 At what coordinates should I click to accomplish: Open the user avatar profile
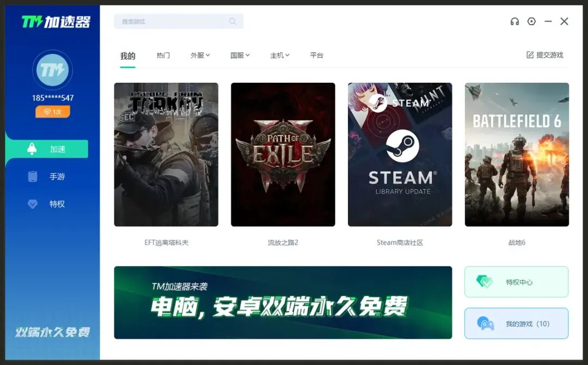coord(52,70)
